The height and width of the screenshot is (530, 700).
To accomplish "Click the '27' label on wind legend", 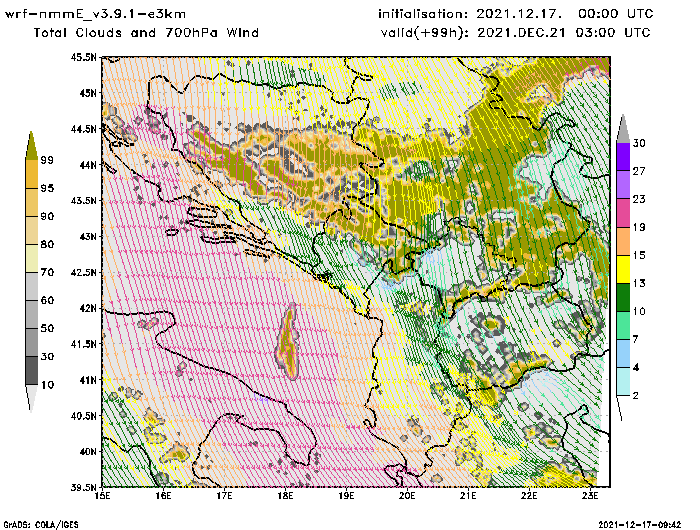I will click(x=639, y=171).
